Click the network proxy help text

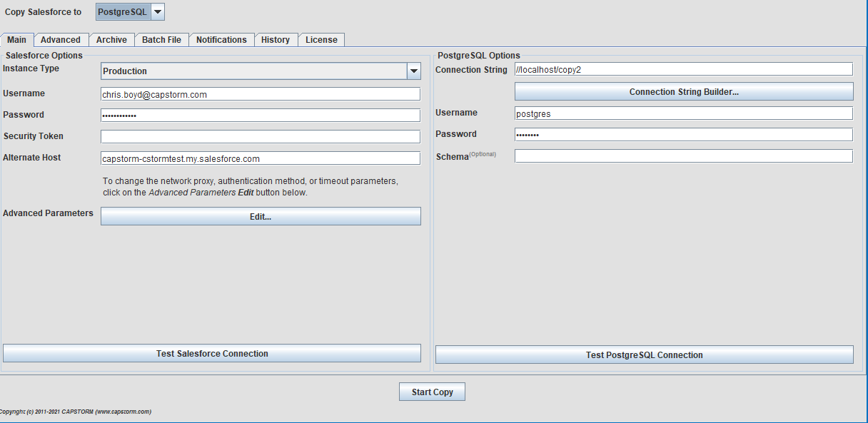click(x=251, y=187)
